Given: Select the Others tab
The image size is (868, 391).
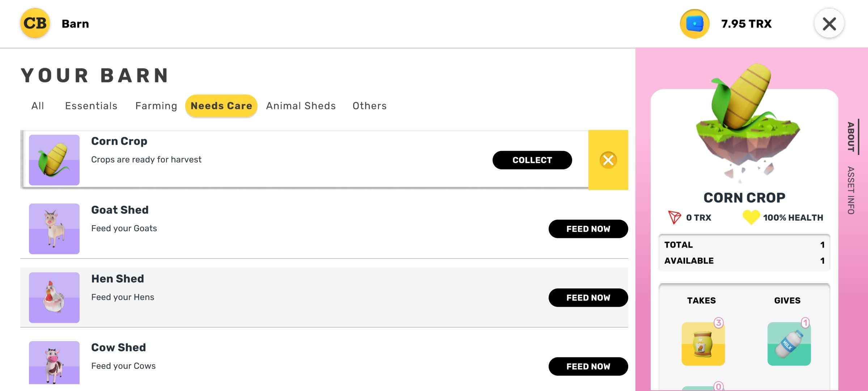Looking at the screenshot, I should click(370, 106).
